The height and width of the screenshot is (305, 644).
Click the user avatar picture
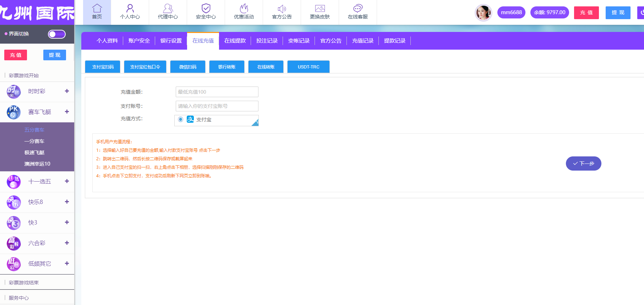(483, 13)
